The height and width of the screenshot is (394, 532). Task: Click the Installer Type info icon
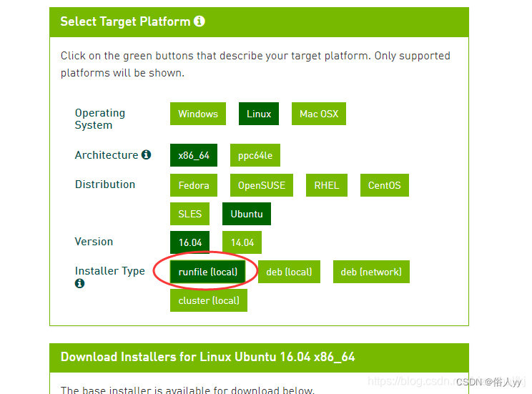[79, 283]
